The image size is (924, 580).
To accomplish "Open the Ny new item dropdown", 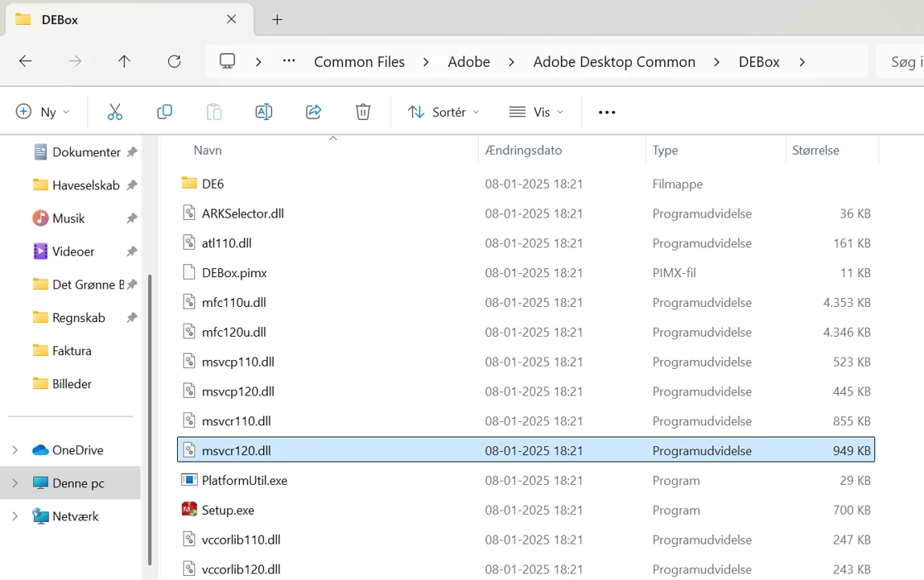I will tap(43, 111).
